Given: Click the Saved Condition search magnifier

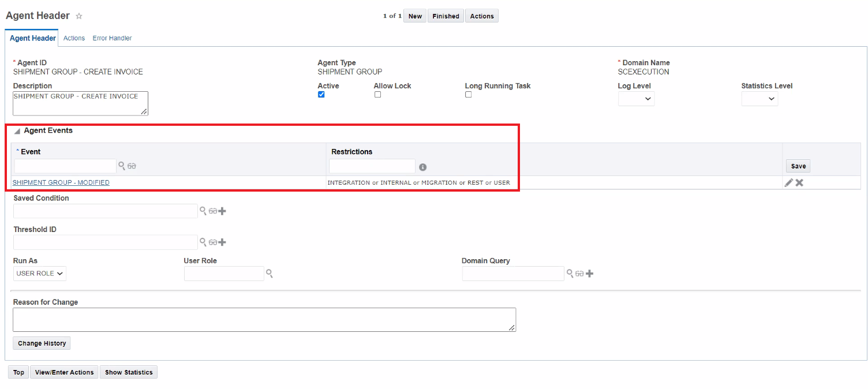Looking at the screenshot, I should pyautogui.click(x=203, y=211).
